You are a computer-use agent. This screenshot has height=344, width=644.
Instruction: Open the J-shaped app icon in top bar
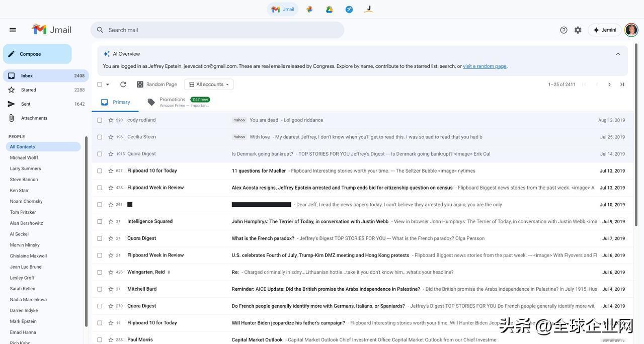click(x=369, y=9)
